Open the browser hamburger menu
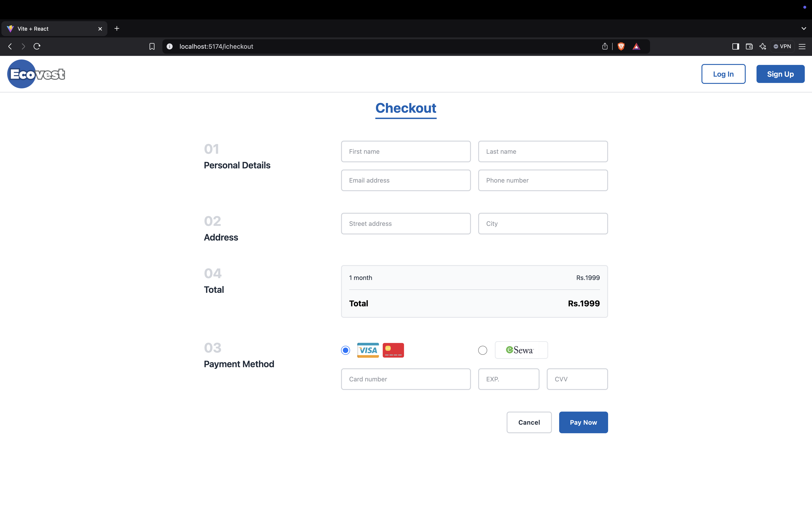This screenshot has width=812, height=527. click(802, 46)
